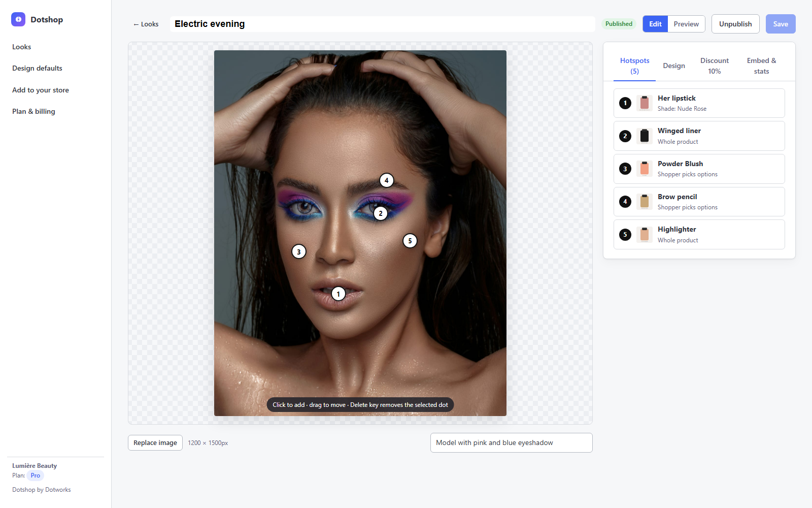Screen dimensions: 812x508
Task: Click the Dotshop logo icon
Action: (18, 19)
